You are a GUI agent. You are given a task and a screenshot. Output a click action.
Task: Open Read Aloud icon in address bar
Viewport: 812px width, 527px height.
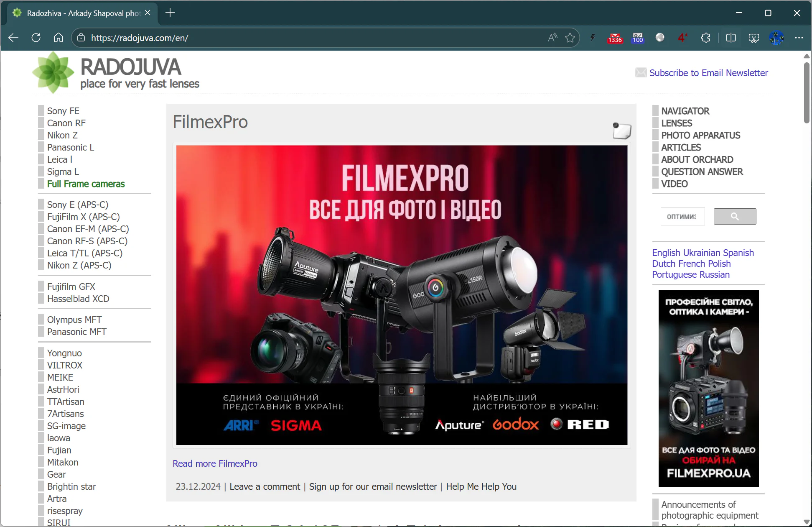pos(552,38)
